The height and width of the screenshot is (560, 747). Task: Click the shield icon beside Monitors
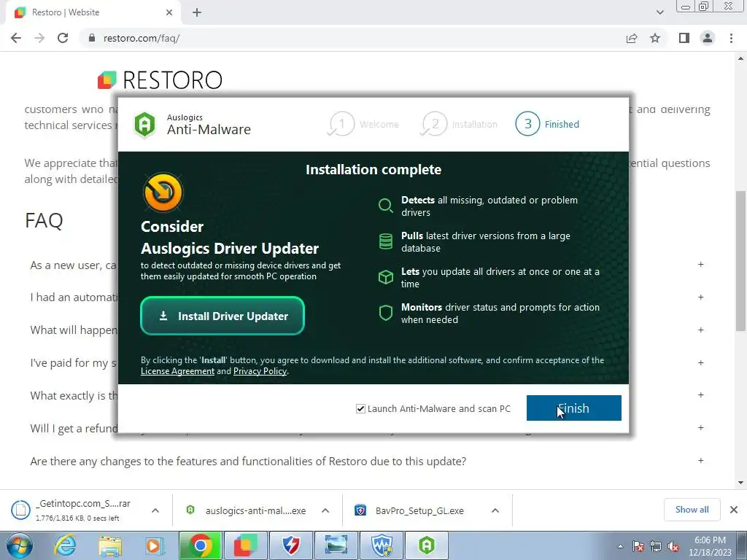385,313
